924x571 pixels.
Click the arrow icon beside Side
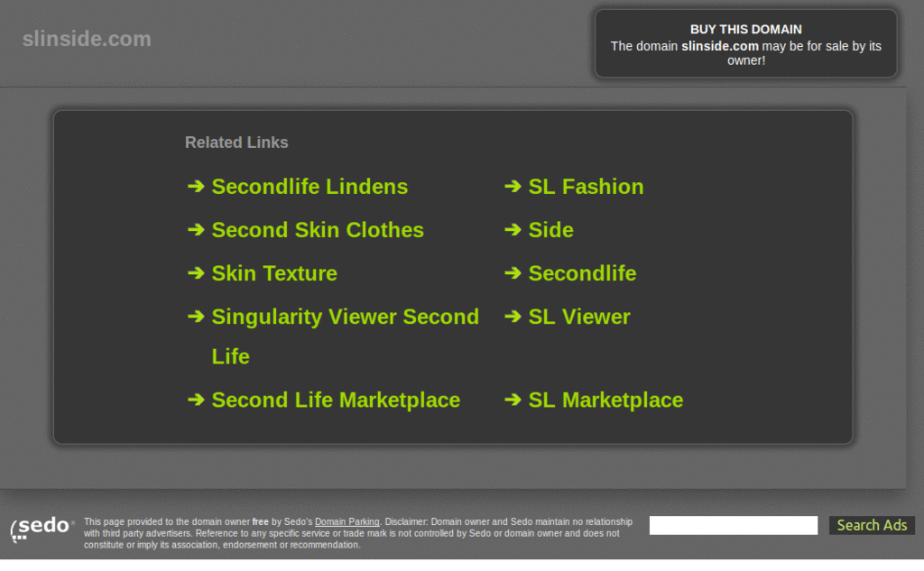(x=513, y=230)
